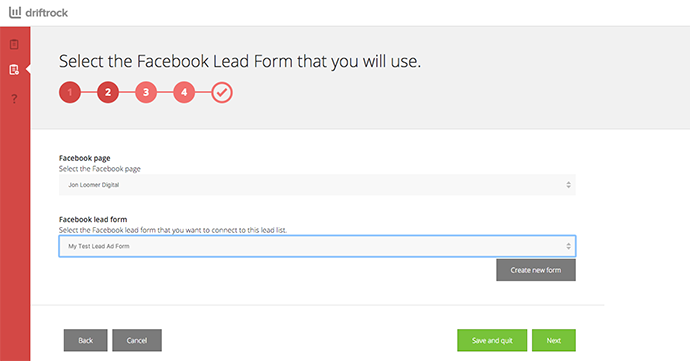Image resolution: width=690 pixels, height=361 pixels.
Task: Select the lead list icon in sidebar
Action: point(14,70)
